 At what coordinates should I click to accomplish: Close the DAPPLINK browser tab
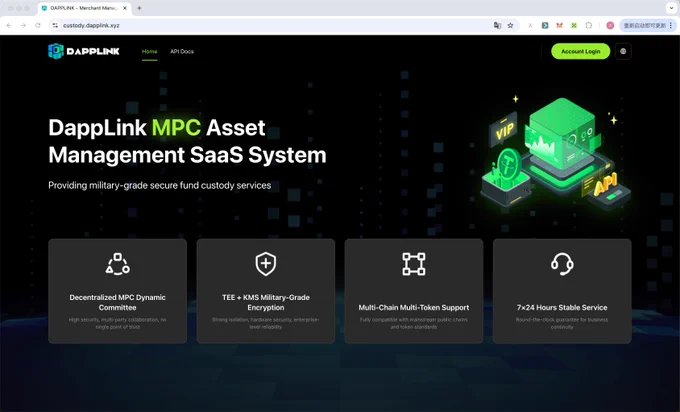click(125, 8)
